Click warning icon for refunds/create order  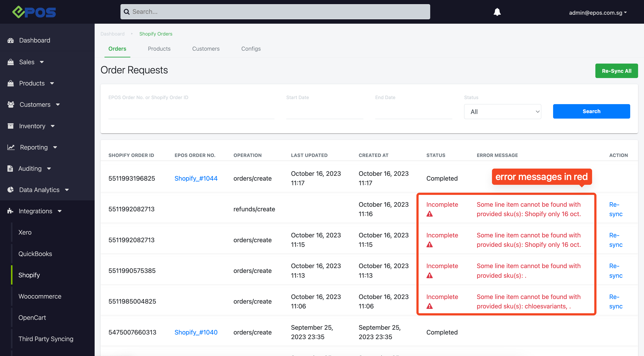(430, 214)
